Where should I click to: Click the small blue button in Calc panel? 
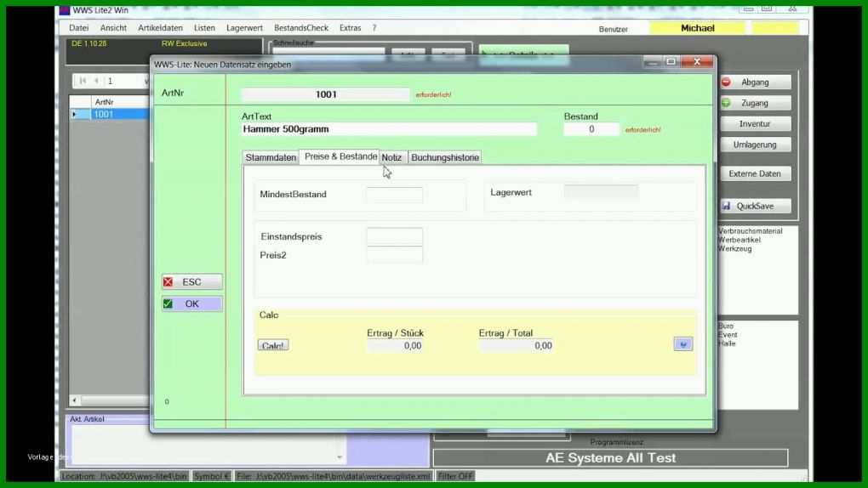coord(683,344)
